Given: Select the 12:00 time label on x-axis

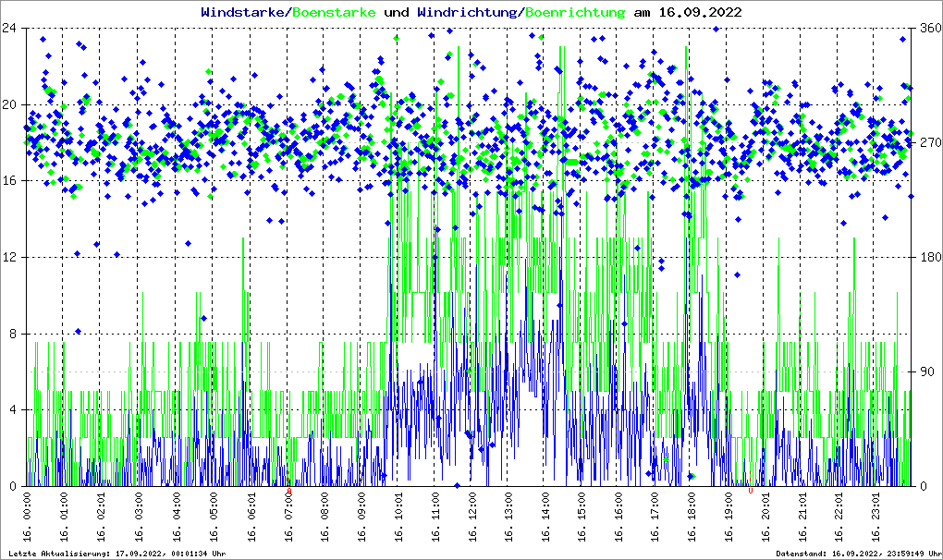Looking at the screenshot, I should [x=471, y=517].
